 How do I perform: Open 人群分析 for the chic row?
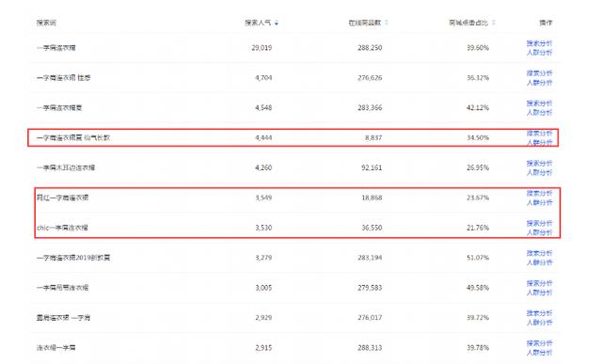(x=539, y=232)
